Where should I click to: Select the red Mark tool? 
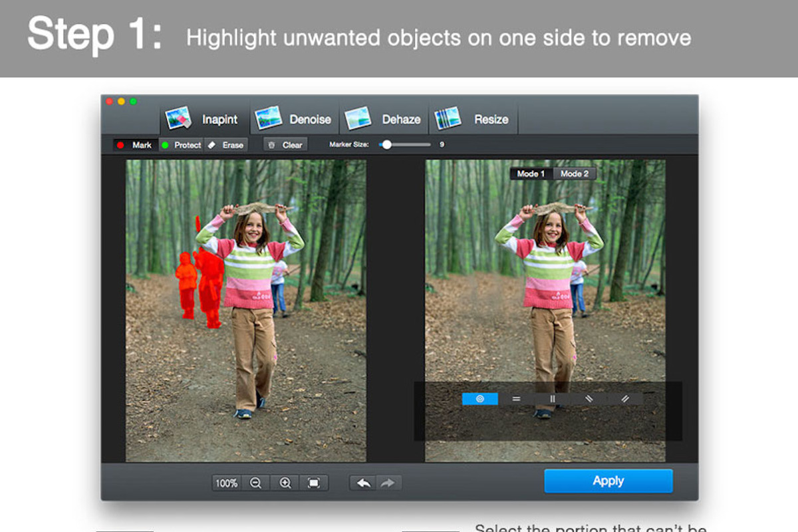click(135, 144)
